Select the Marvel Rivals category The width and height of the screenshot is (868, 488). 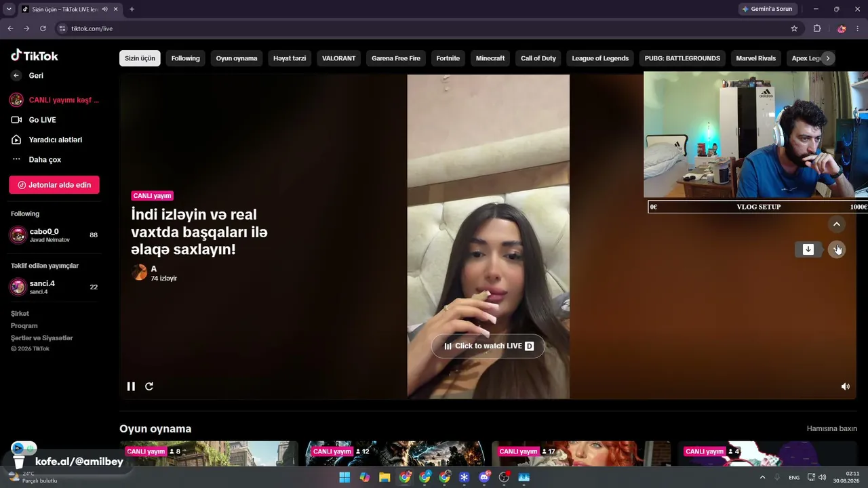pyautogui.click(x=756, y=58)
